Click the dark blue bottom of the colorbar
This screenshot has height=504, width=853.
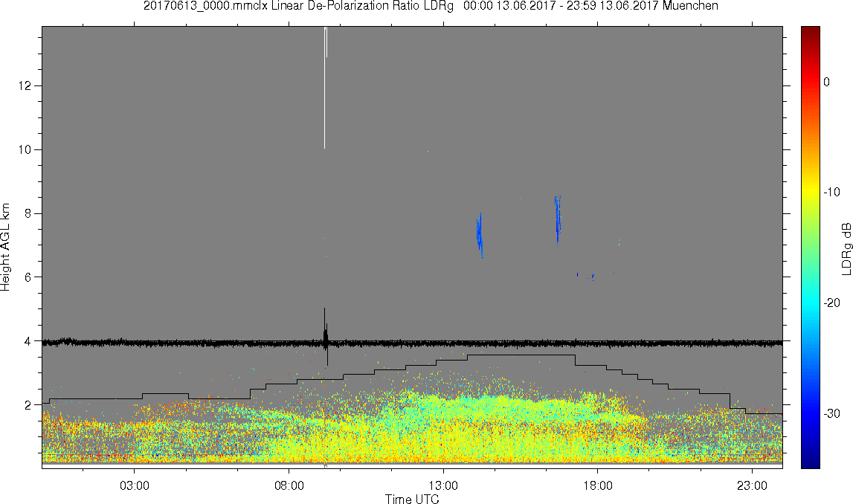pyautogui.click(x=810, y=462)
